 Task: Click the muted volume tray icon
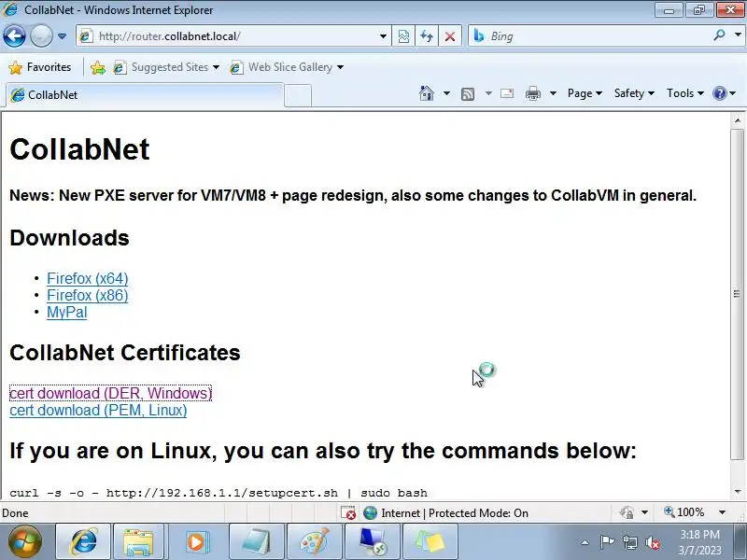(x=653, y=542)
